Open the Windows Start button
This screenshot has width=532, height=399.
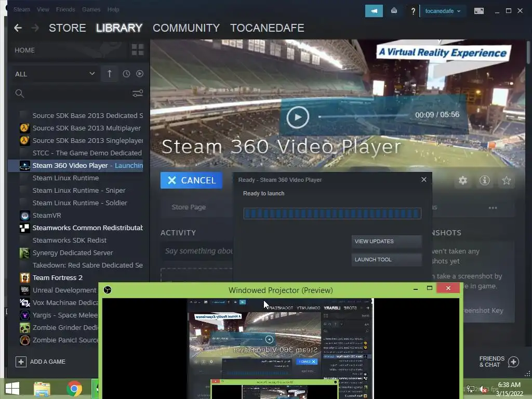tap(12, 389)
